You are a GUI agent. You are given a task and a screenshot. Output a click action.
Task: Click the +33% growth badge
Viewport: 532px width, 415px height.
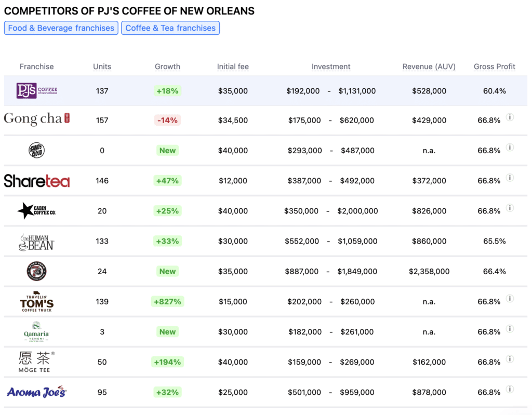(167, 241)
